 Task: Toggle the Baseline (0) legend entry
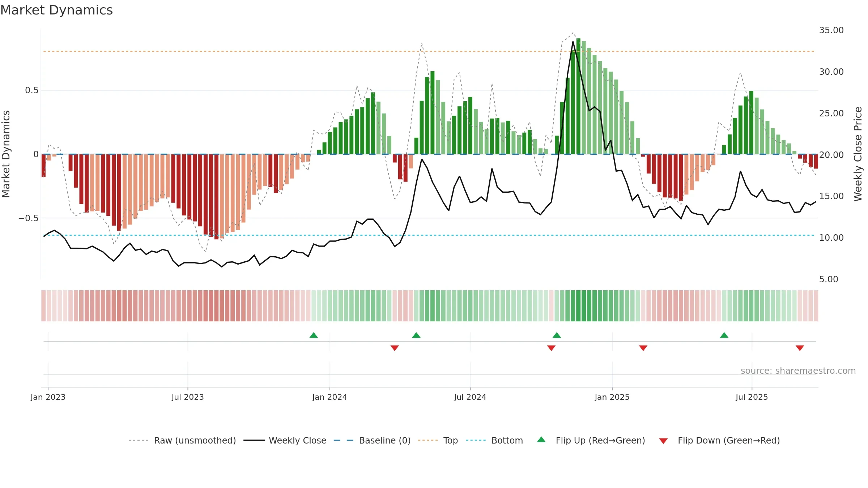point(372,440)
